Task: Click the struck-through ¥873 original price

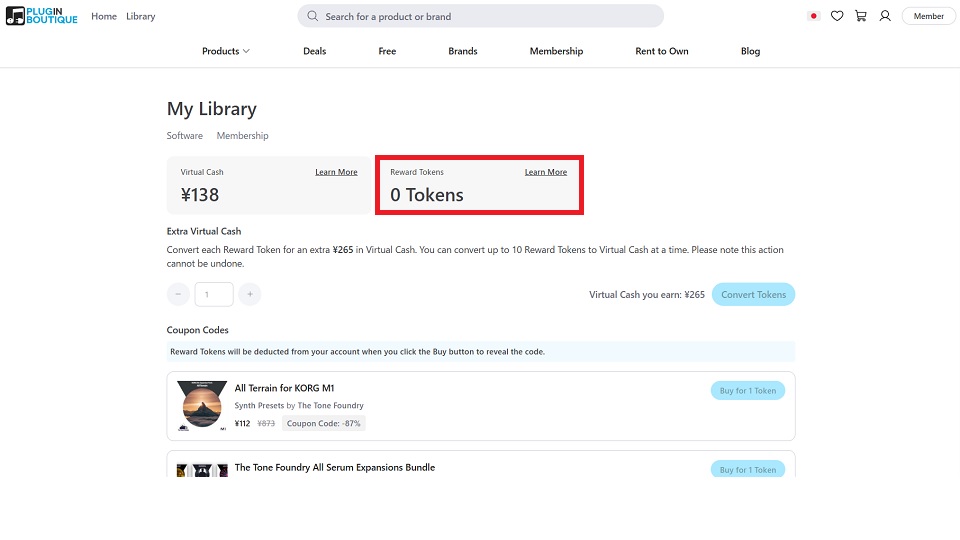Action: click(x=266, y=423)
